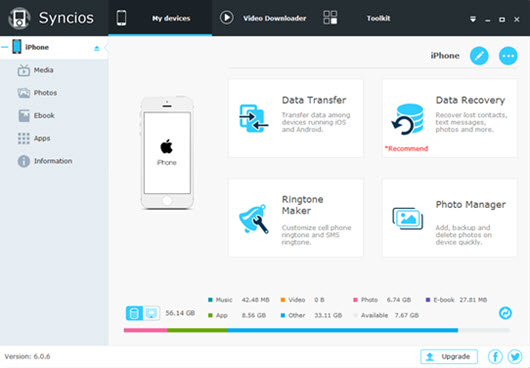Open Ringtone Maker
The image size is (530, 368).
click(x=296, y=218)
